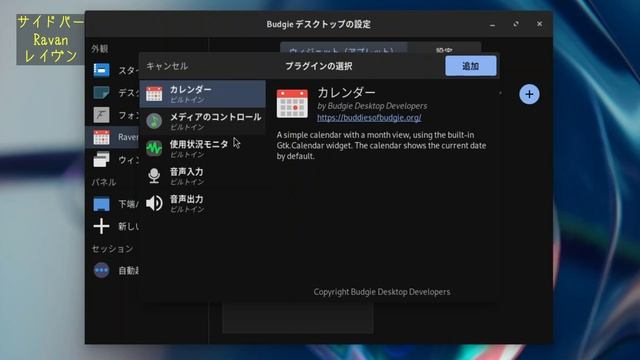Select 使用状況モニタ plugin row
This screenshot has width=640, height=360.
coord(203,148)
